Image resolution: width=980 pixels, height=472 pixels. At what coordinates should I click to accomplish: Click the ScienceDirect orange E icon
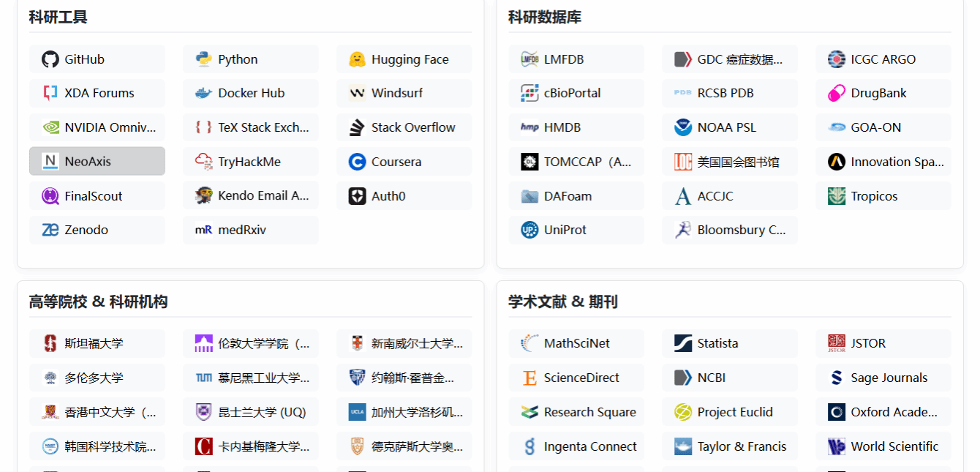tap(529, 378)
